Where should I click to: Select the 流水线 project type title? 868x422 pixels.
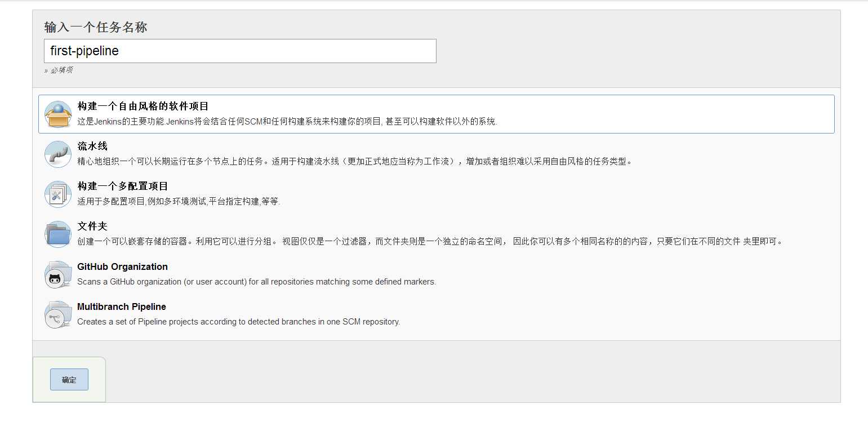(x=92, y=146)
